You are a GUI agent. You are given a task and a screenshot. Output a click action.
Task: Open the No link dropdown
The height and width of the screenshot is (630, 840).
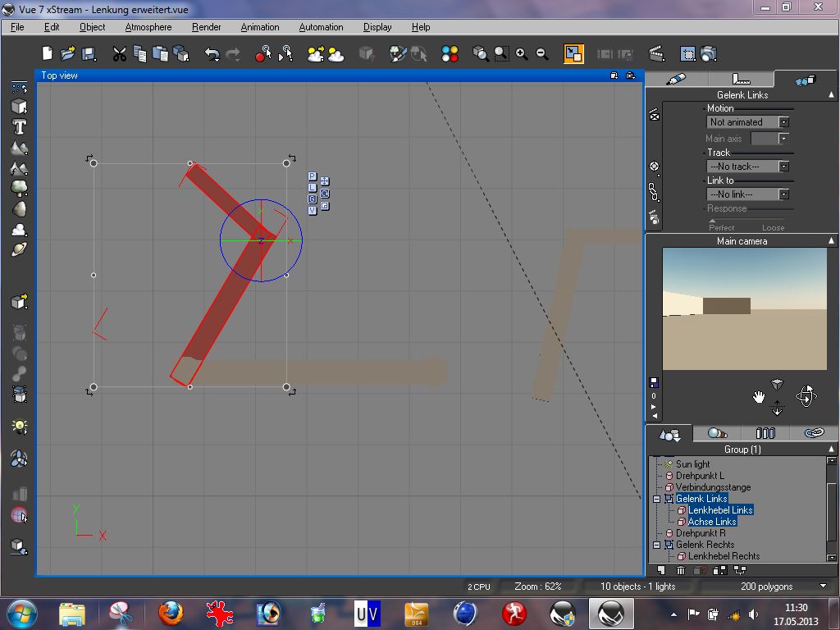[x=747, y=194]
